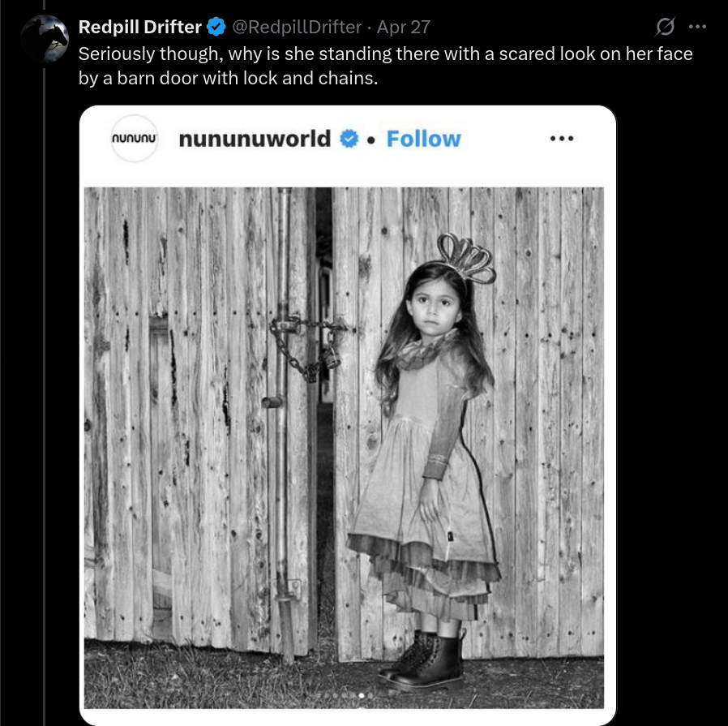Click verified badge beside nununuworld

349,139
